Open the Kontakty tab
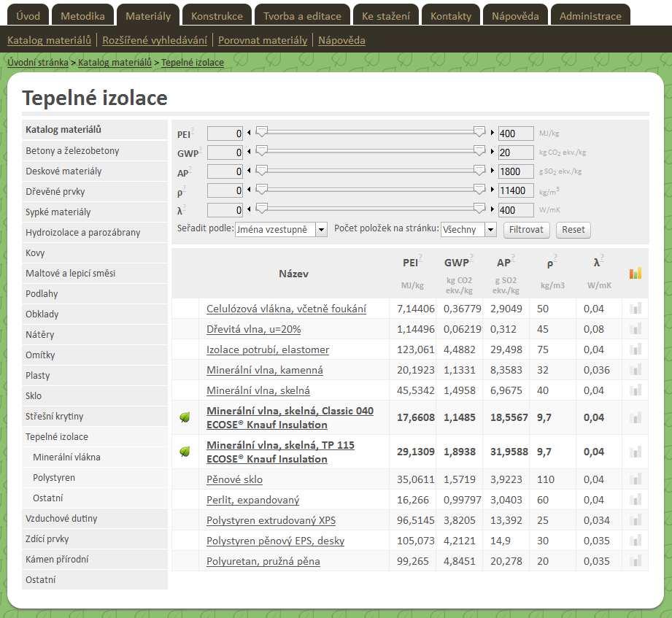Viewport: 672px width, 618px height. (x=451, y=15)
